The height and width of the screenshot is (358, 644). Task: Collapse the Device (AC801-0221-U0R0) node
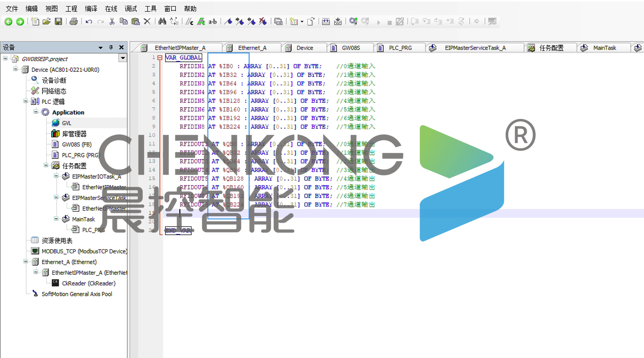16,69
